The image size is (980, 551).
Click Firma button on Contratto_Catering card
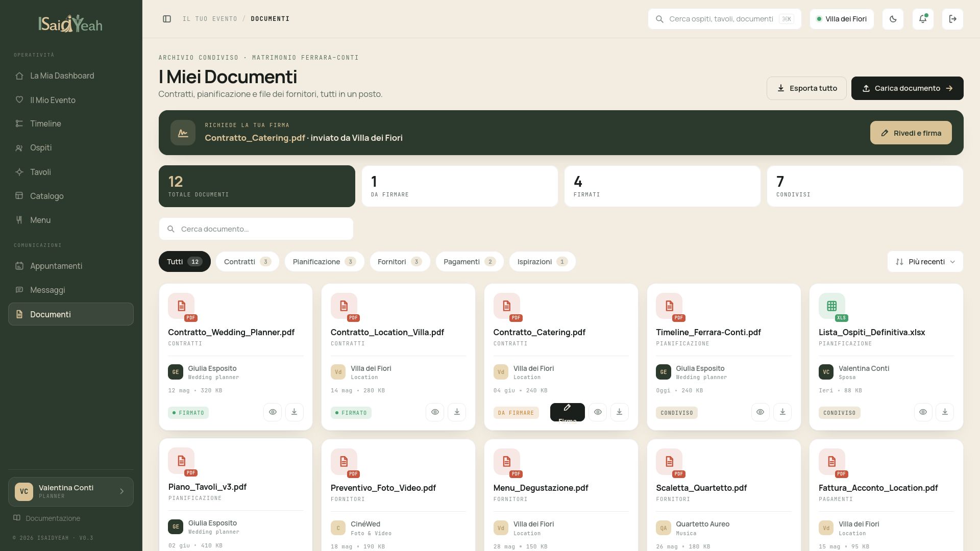point(568,412)
